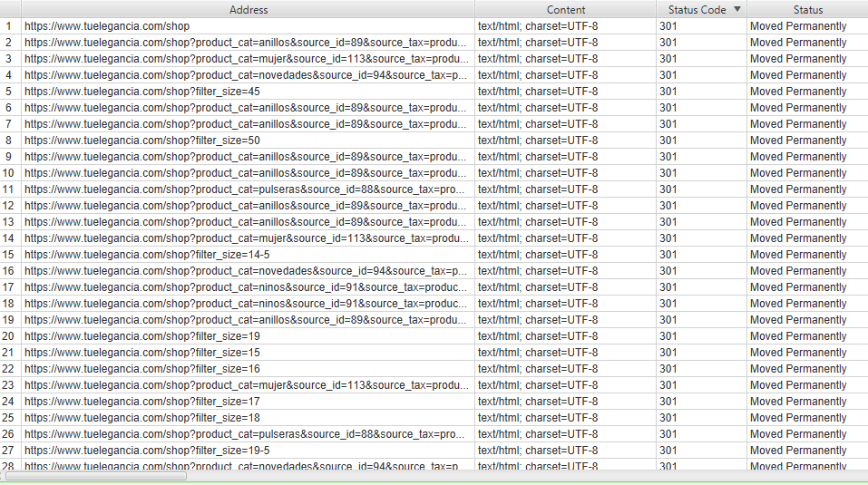Select Moved Permanently status in row 10
This screenshot has width=868, height=485.
pyautogui.click(x=798, y=173)
